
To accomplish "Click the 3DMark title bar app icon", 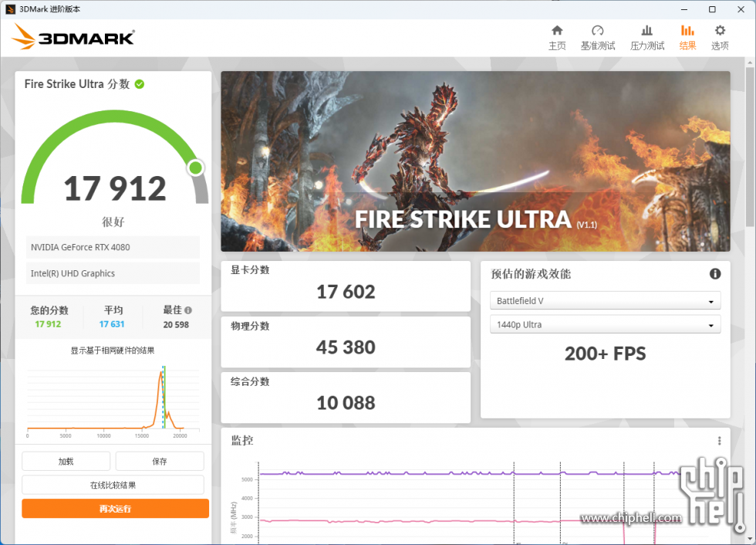I will (10, 9).
